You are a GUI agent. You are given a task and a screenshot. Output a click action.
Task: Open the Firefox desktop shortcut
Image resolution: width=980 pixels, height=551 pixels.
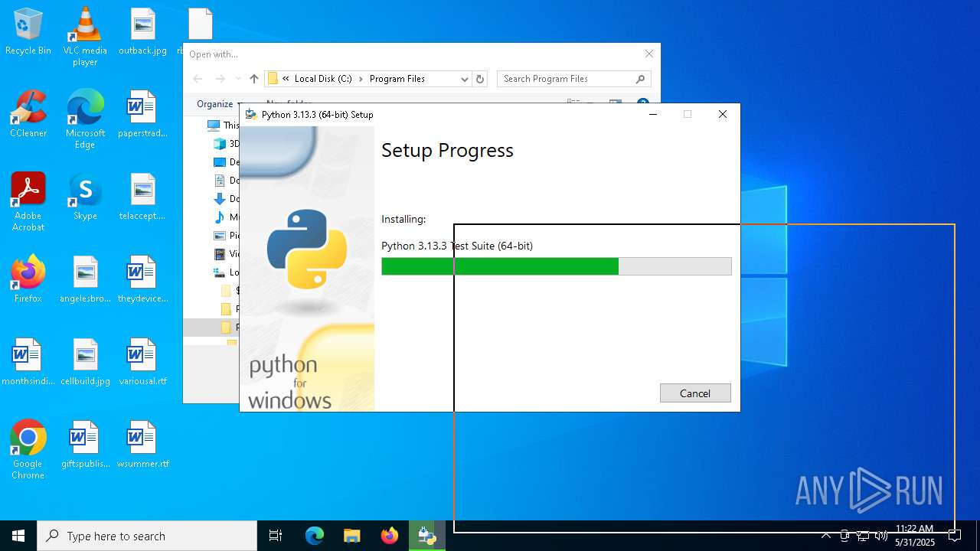28,279
